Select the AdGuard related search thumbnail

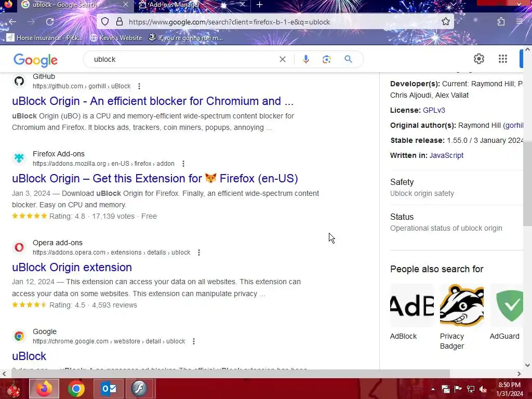[x=507, y=305]
